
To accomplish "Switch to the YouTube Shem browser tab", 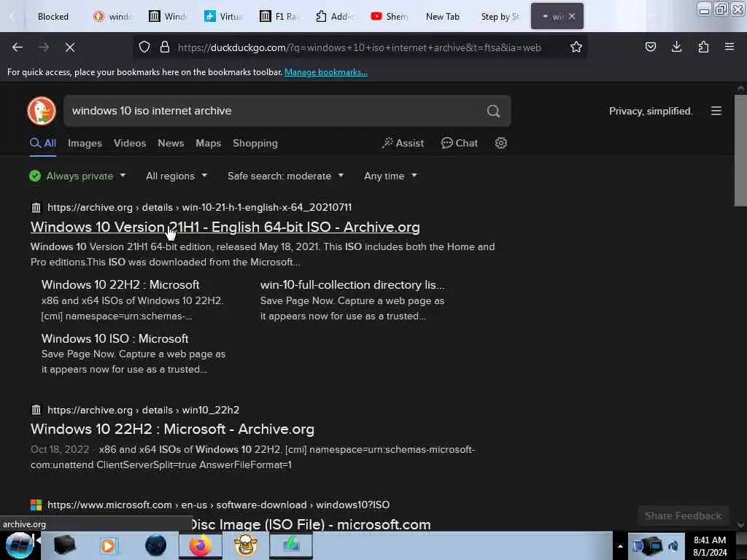I will [390, 16].
